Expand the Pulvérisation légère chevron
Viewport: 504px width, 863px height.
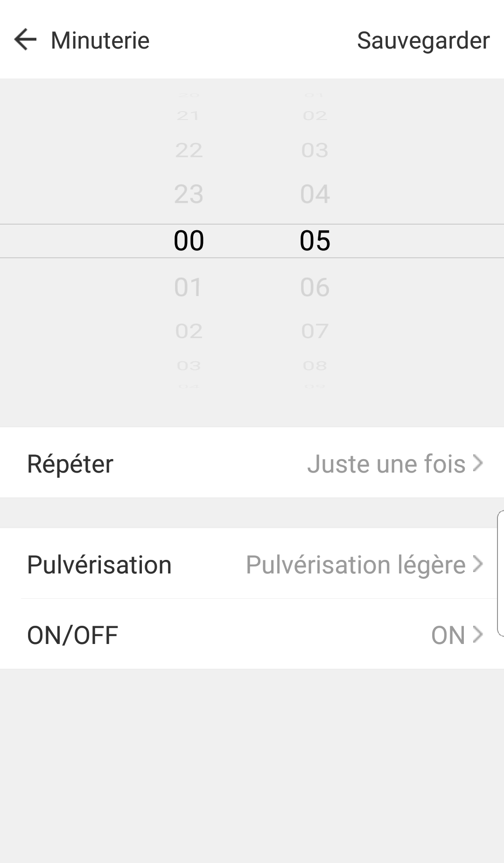[477, 564]
